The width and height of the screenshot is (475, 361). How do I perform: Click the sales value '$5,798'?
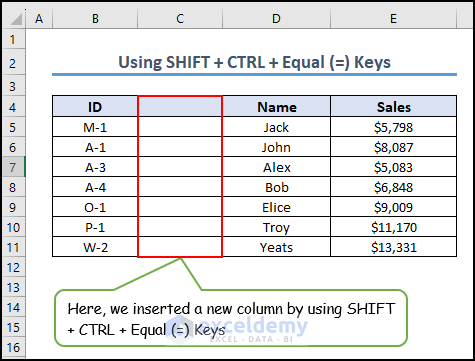coord(393,127)
